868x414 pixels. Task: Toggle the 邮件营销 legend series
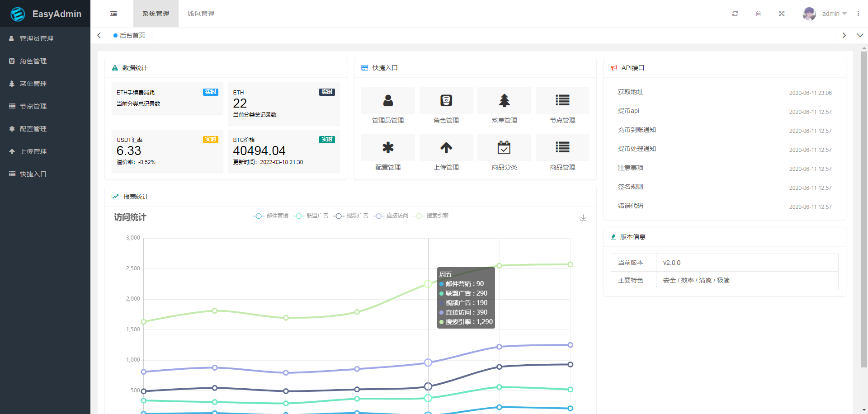(271, 216)
